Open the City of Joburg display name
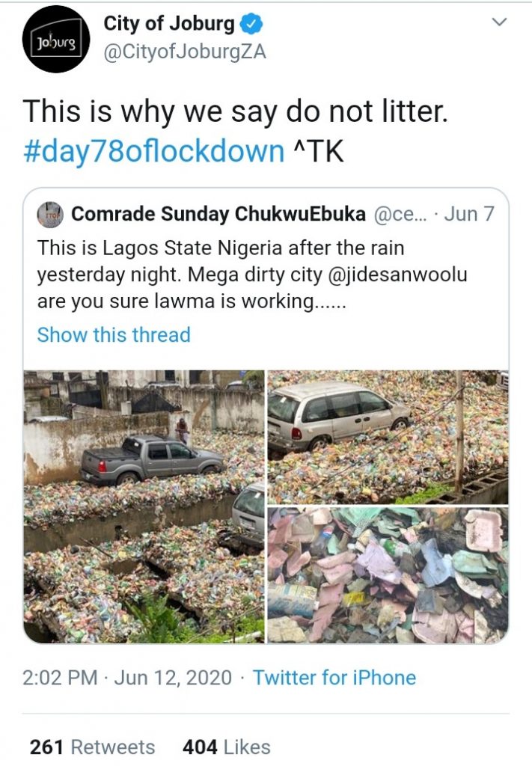This screenshot has height=766, width=532. coord(169,24)
